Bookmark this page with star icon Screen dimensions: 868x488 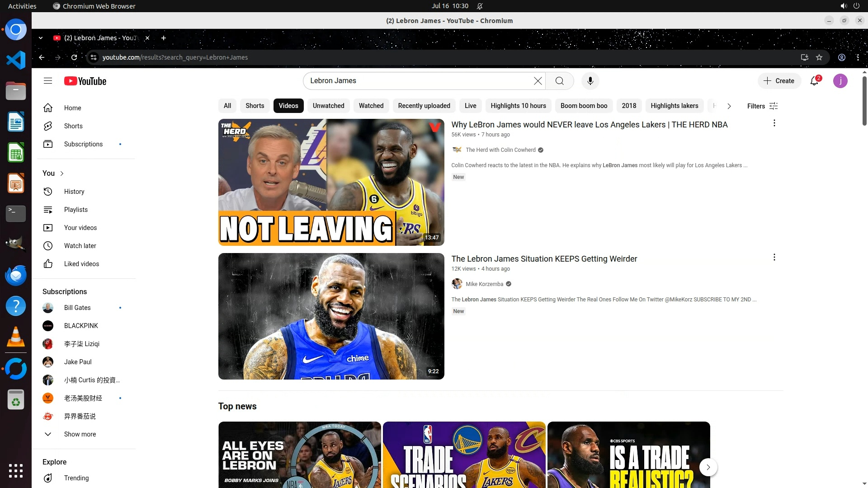pyautogui.click(x=819, y=57)
